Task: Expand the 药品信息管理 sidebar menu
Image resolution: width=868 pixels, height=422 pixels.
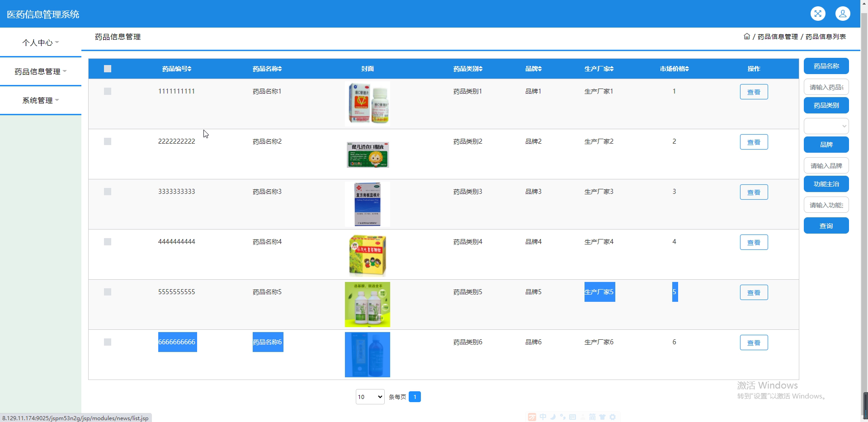Action: pos(41,71)
